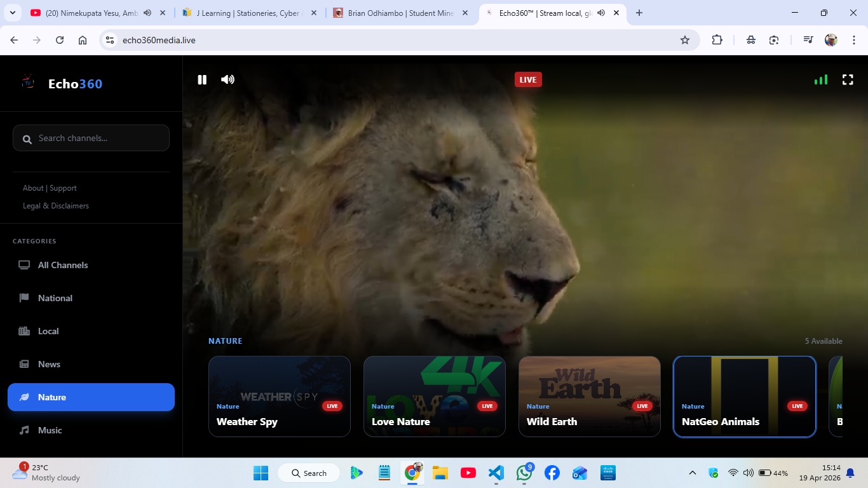
Task: Select the Music category
Action: [91, 430]
